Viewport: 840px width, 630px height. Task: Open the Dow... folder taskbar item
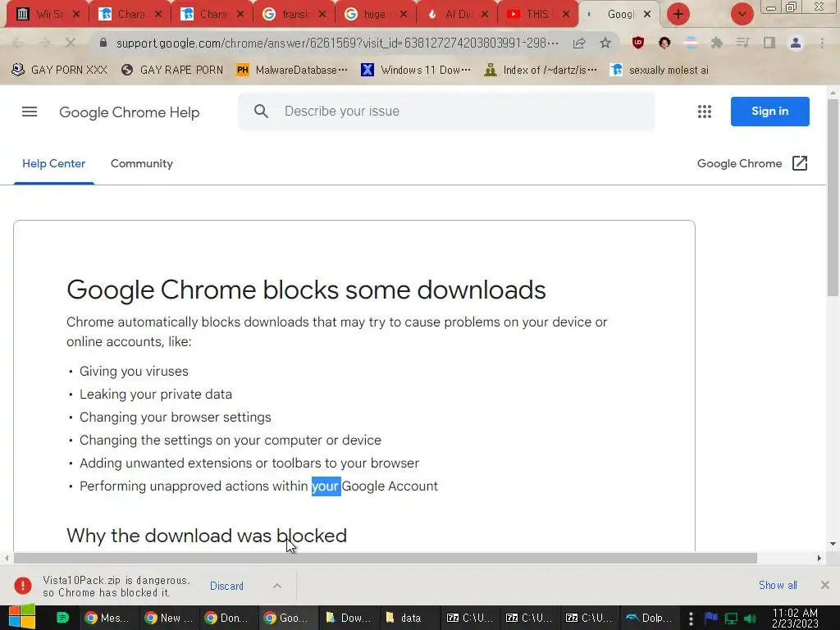point(349,619)
